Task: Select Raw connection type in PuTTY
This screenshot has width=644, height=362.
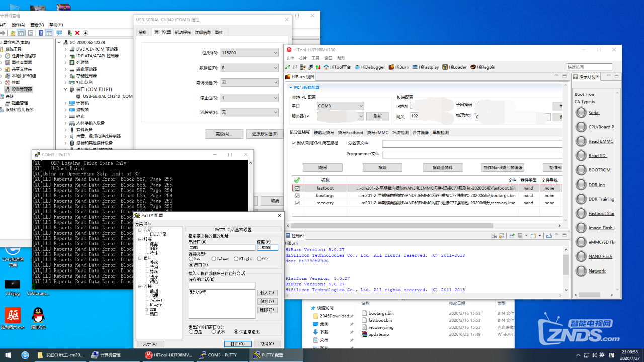Action: [x=191, y=259]
